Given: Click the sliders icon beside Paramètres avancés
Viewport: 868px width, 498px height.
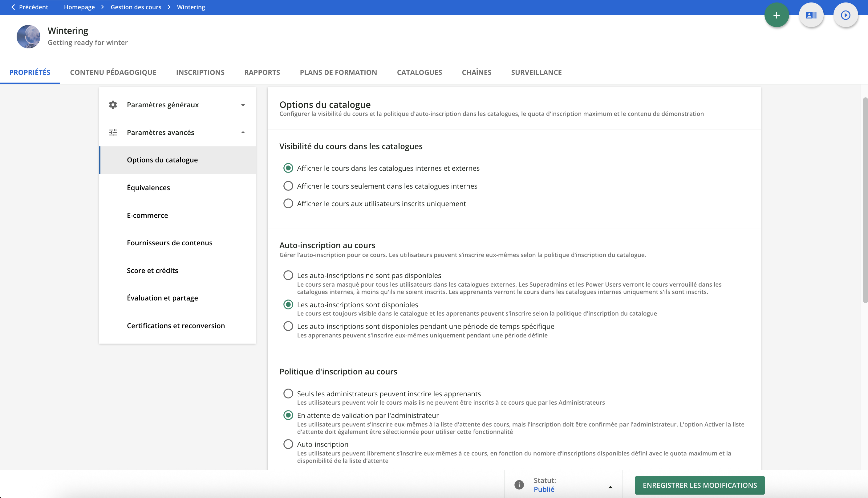Looking at the screenshot, I should click(x=113, y=133).
